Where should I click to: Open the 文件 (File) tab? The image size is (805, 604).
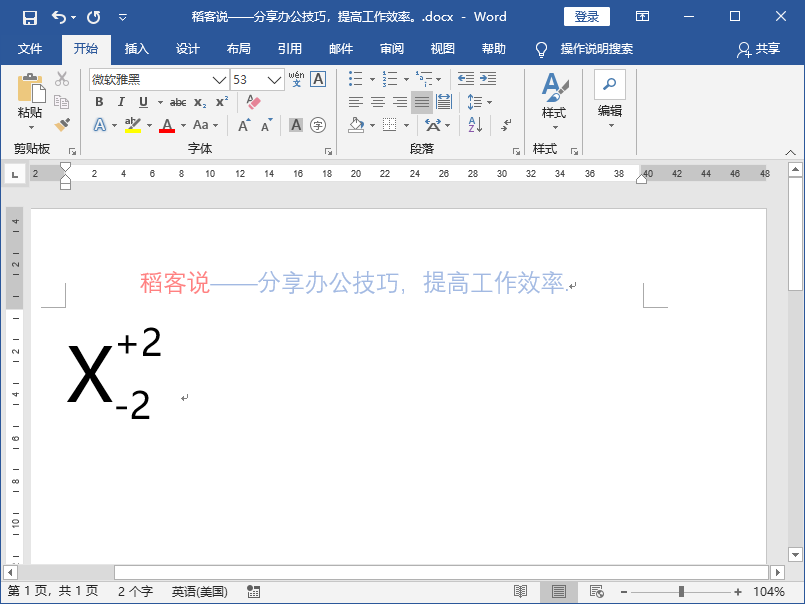coord(30,49)
